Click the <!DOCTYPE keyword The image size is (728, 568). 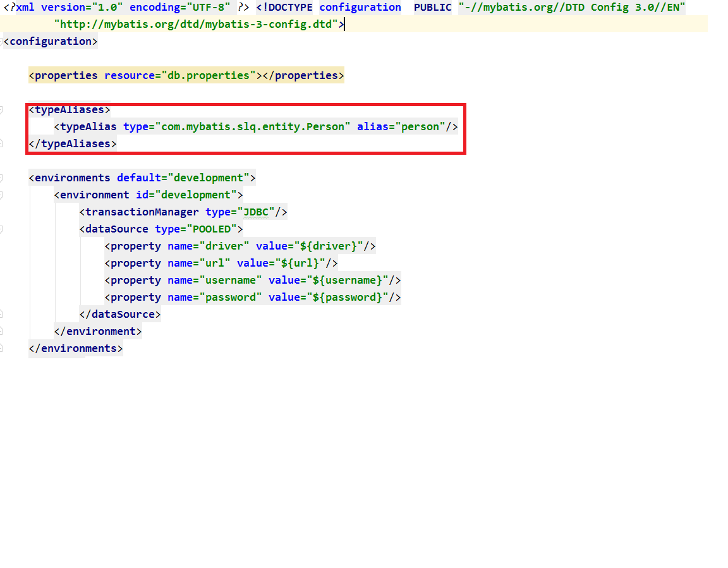pyautogui.click(x=284, y=8)
